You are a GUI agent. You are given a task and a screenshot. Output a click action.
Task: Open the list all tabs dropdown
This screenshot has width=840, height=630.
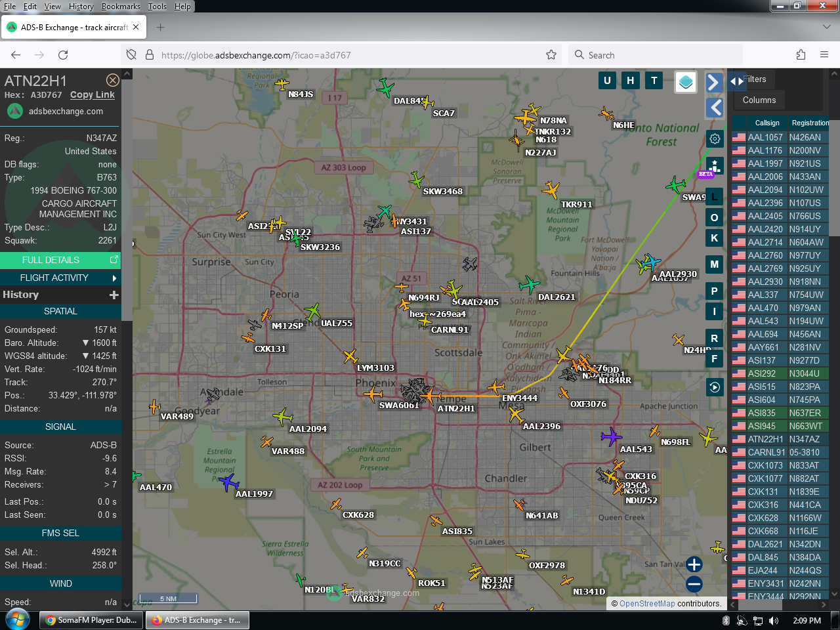[826, 28]
